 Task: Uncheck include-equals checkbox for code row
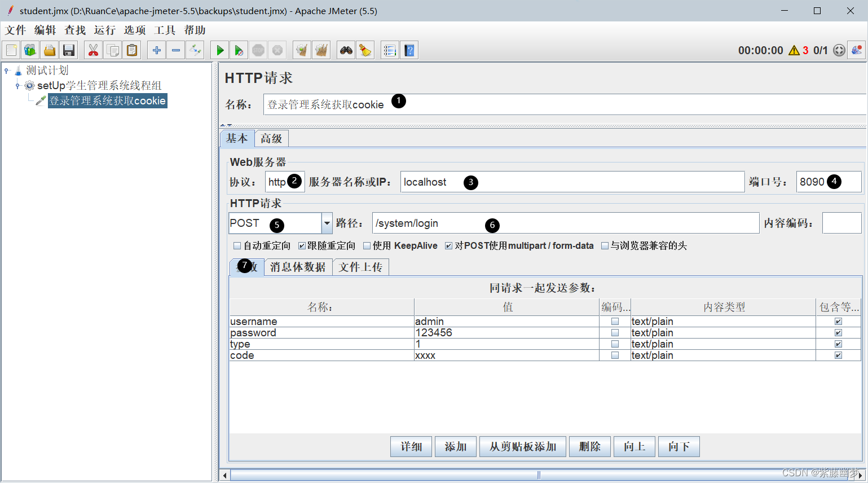pos(839,355)
